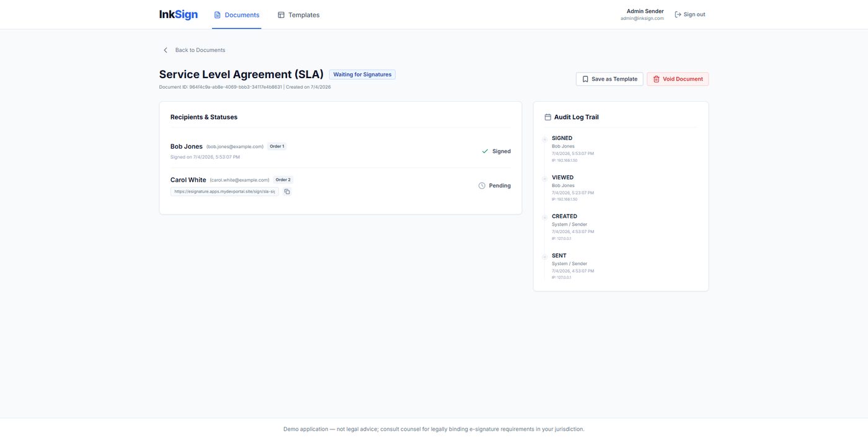
Task: Click the Document ID text line
Action: click(x=245, y=87)
